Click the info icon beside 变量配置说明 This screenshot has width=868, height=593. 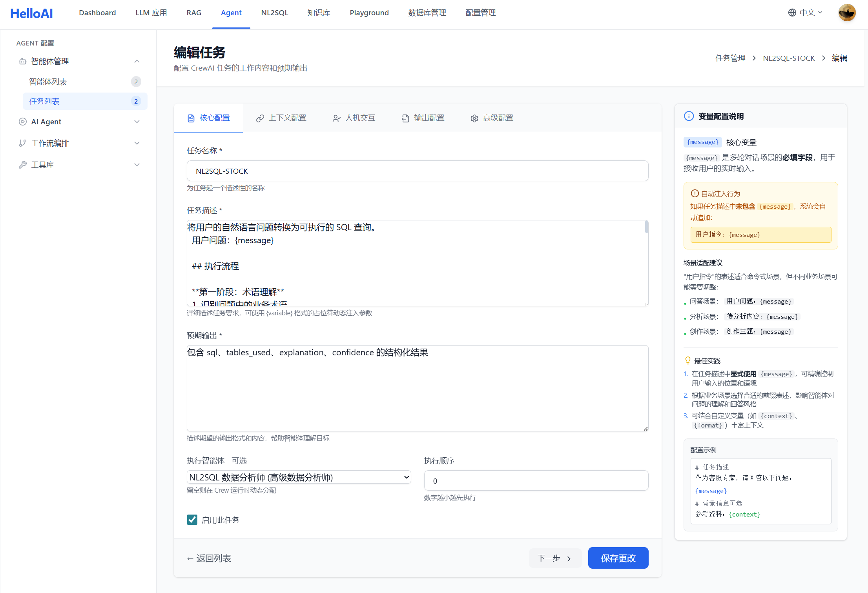(x=689, y=116)
